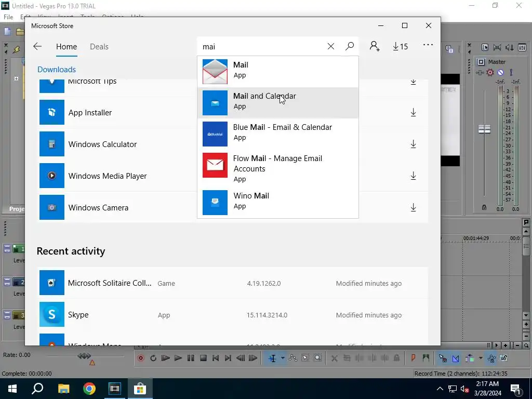Switch to the Deals tab
The width and height of the screenshot is (532, 399).
point(99,46)
